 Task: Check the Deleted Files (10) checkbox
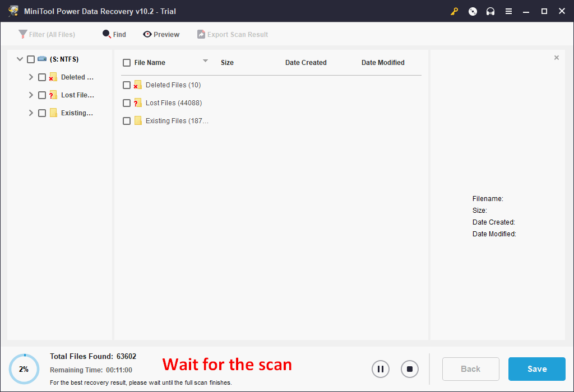[x=127, y=85]
